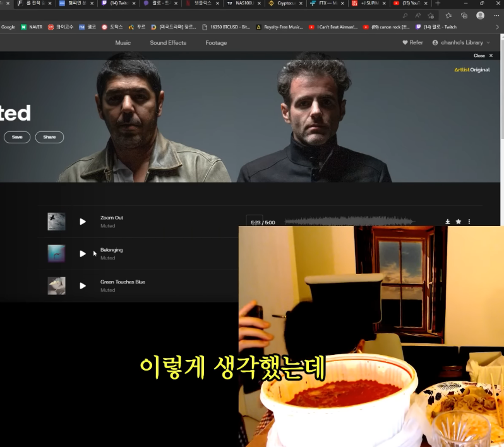The image size is (504, 447).
Task: Open the NAVER bookmark
Action: (x=32, y=27)
